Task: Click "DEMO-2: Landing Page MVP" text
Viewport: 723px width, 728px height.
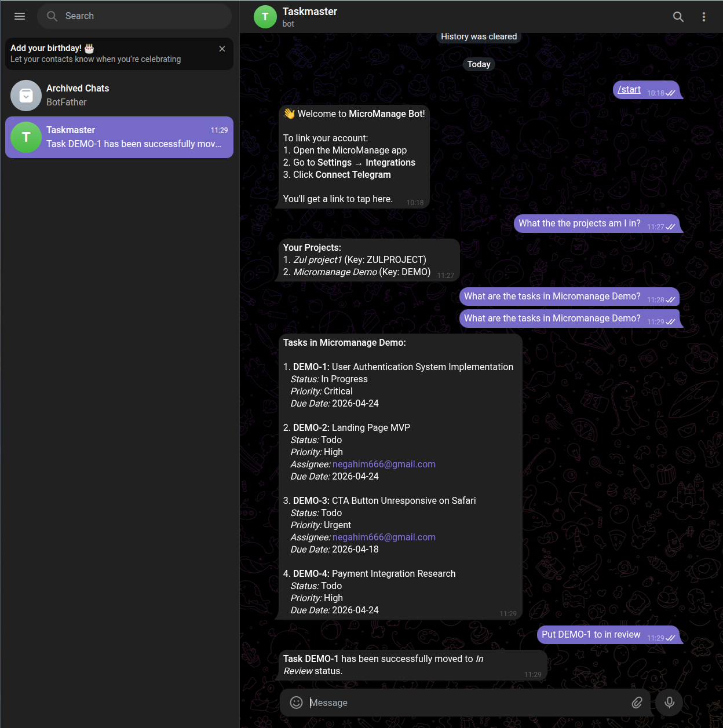Action: click(x=352, y=428)
